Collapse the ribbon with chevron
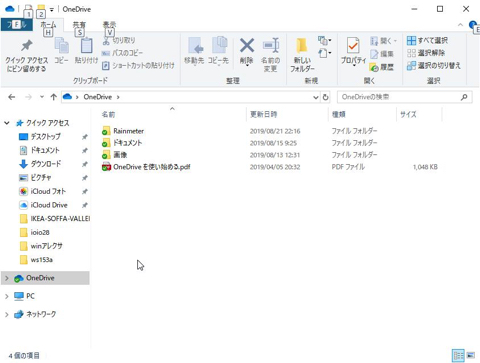The image size is (480, 363). [460, 25]
